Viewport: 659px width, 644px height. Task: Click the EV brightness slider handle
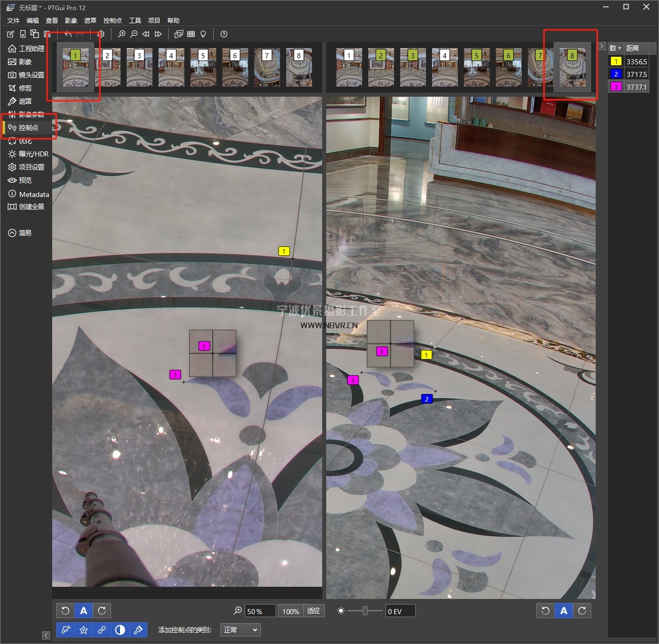pos(365,611)
